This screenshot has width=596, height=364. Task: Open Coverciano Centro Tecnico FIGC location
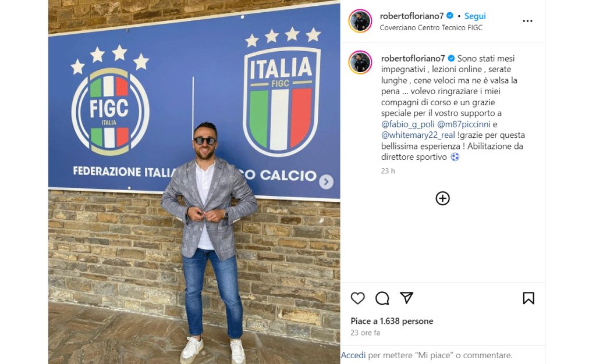pyautogui.click(x=431, y=28)
